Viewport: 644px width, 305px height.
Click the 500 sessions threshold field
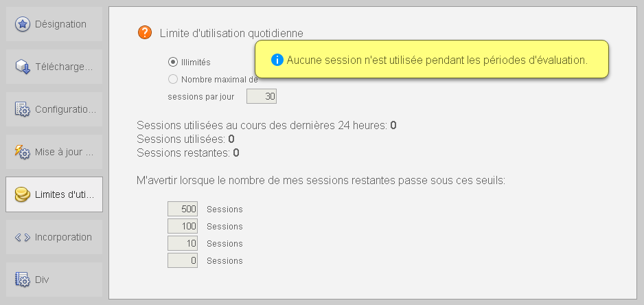click(x=183, y=209)
